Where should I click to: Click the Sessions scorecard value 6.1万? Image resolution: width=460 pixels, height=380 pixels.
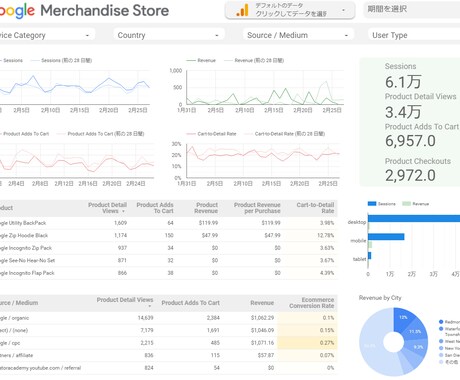(x=403, y=82)
